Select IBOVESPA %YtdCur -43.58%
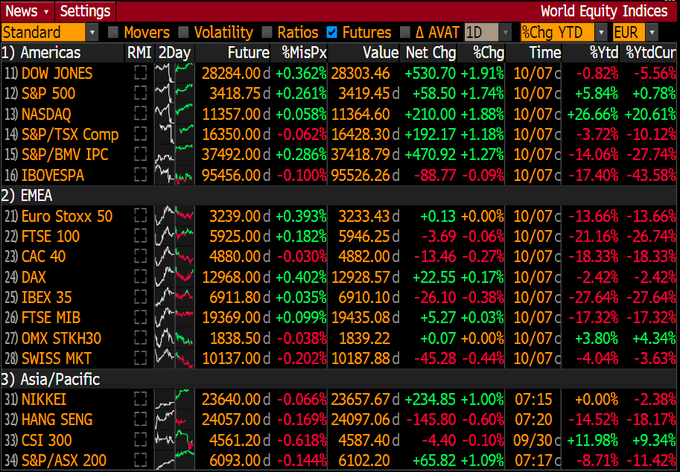This screenshot has height=472, width=680. pyautogui.click(x=651, y=175)
